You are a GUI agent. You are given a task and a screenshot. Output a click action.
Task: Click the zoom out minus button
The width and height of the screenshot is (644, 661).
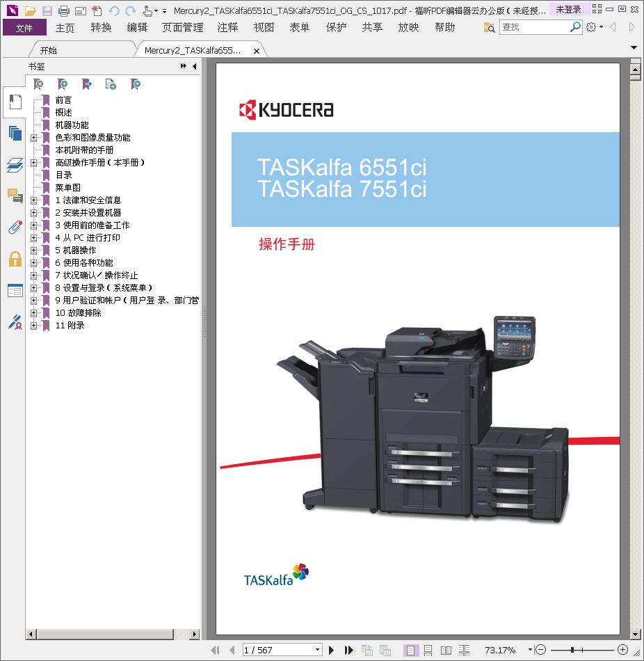click(540, 650)
